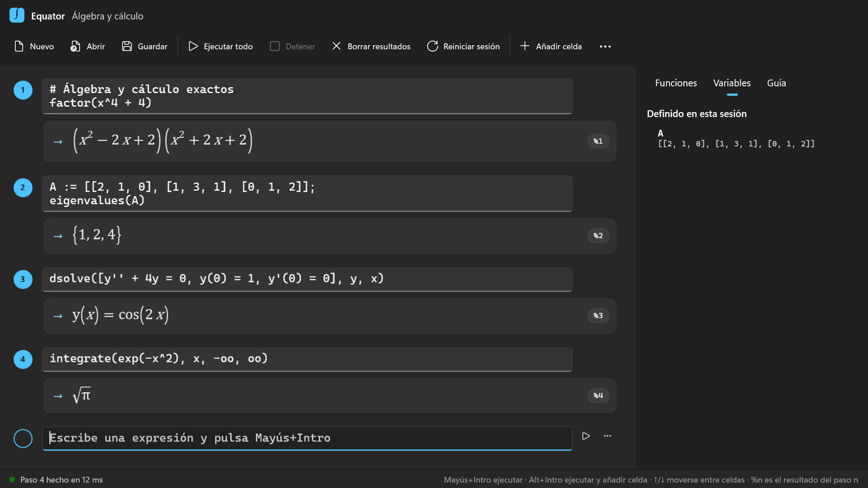Click the 'Álgebra y cálculo' document title
The height and width of the screenshot is (488, 868).
[108, 16]
